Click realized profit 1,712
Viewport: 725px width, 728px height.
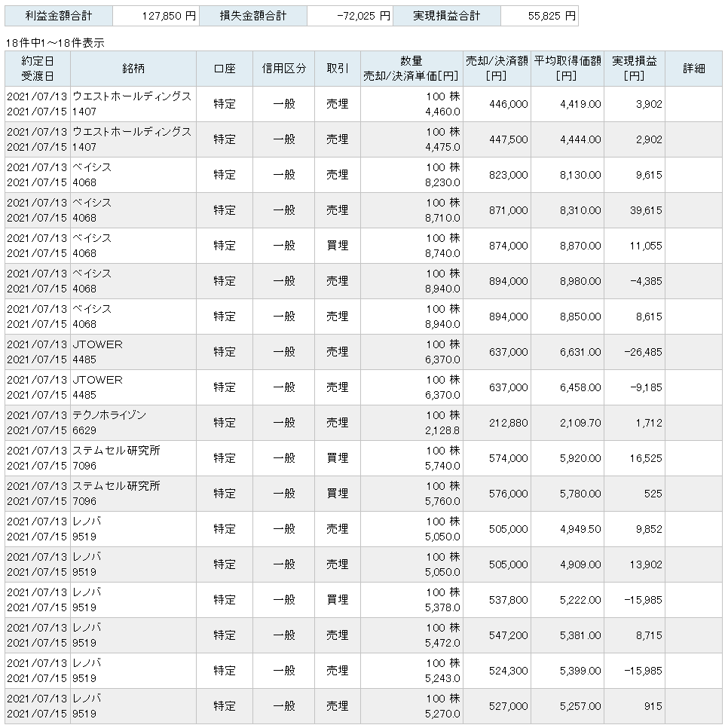coord(649,423)
